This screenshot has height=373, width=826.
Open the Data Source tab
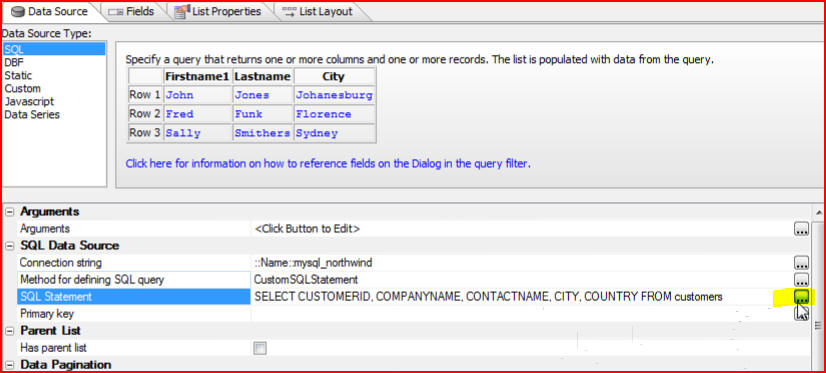point(50,11)
